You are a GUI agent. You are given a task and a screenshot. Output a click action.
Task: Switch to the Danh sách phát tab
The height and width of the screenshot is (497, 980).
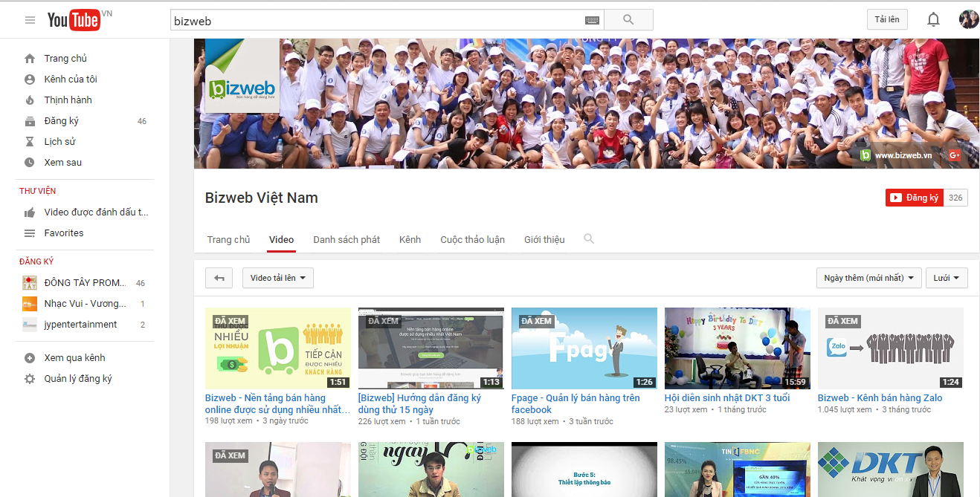point(346,240)
